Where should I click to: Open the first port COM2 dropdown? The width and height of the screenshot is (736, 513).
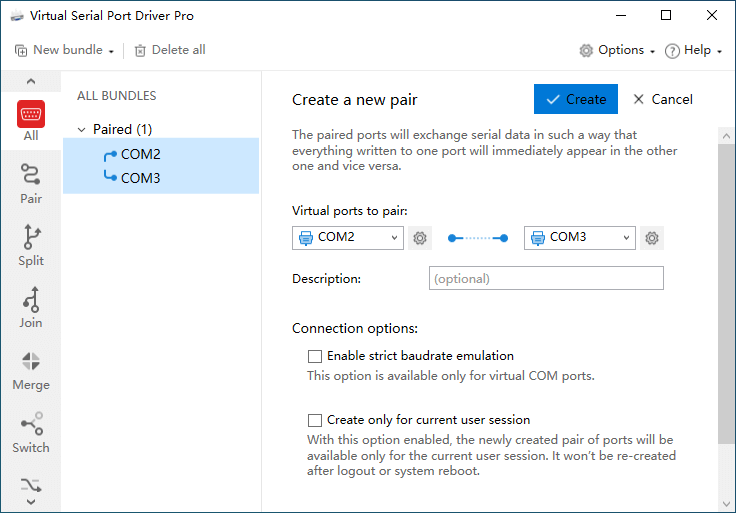click(x=348, y=238)
